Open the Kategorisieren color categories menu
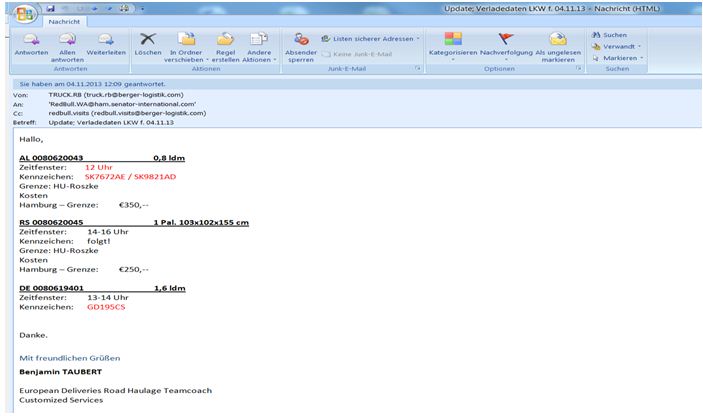 [453, 47]
